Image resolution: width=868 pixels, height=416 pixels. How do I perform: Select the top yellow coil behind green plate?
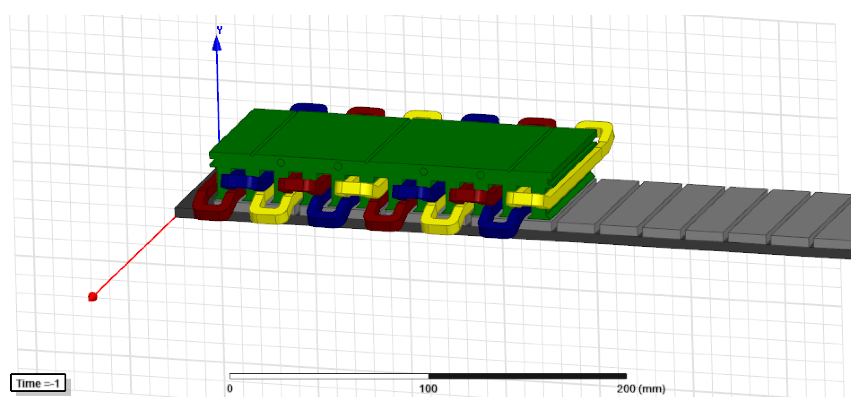(x=423, y=115)
